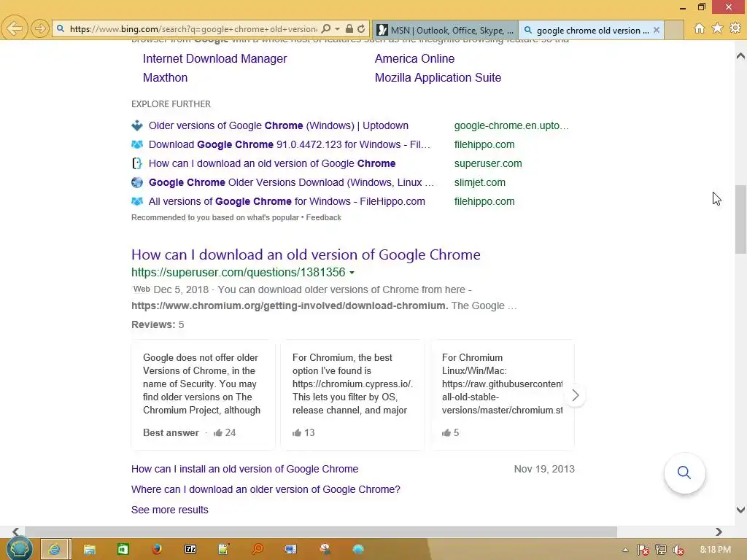Viewport: 747px width, 560px height.
Task: Click the horizontal scrollbar right arrow
Action: [719, 532]
